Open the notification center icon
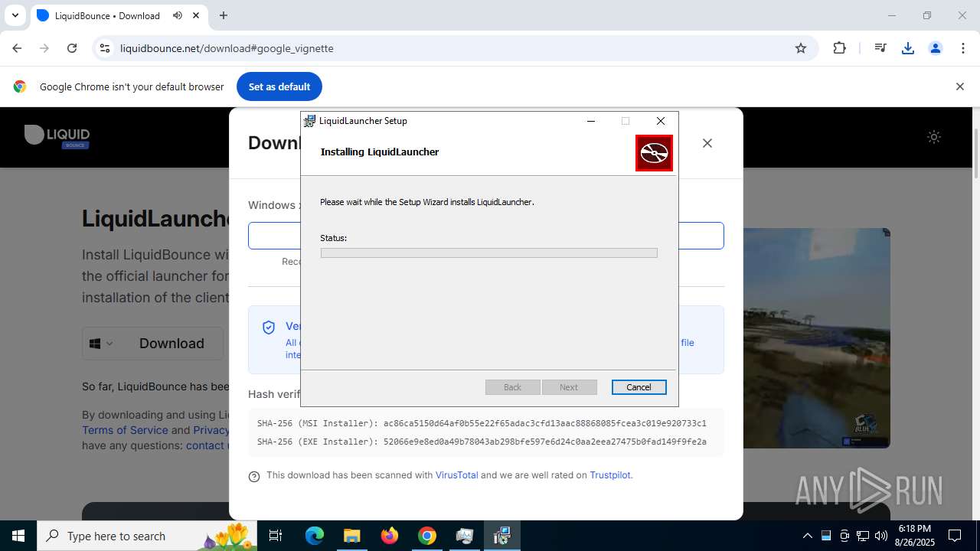Image resolution: width=980 pixels, height=551 pixels. coord(955,536)
